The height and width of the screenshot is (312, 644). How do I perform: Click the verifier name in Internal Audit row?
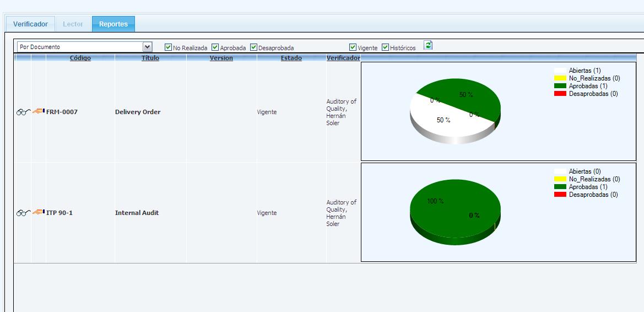click(342, 213)
